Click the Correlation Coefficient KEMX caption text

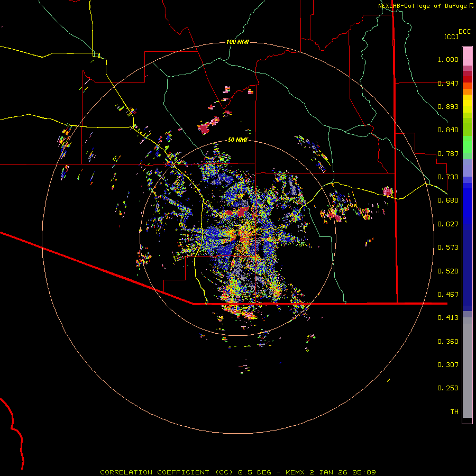(238, 472)
